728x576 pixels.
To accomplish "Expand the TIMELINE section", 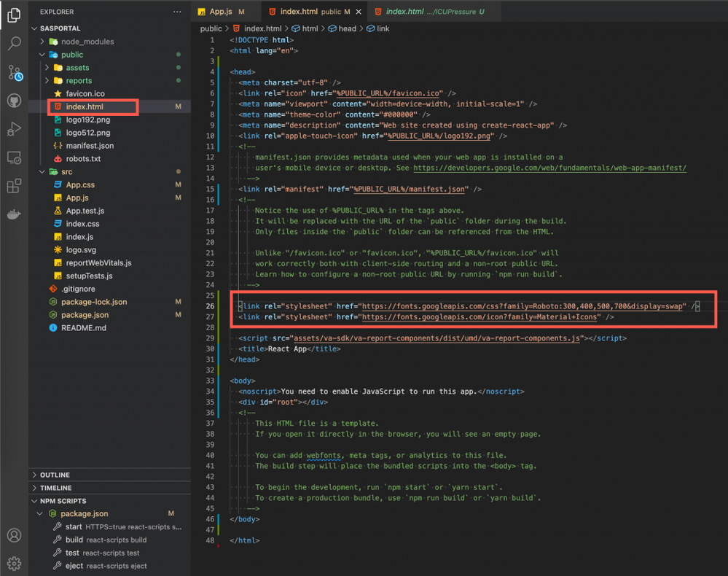I will coord(56,488).
